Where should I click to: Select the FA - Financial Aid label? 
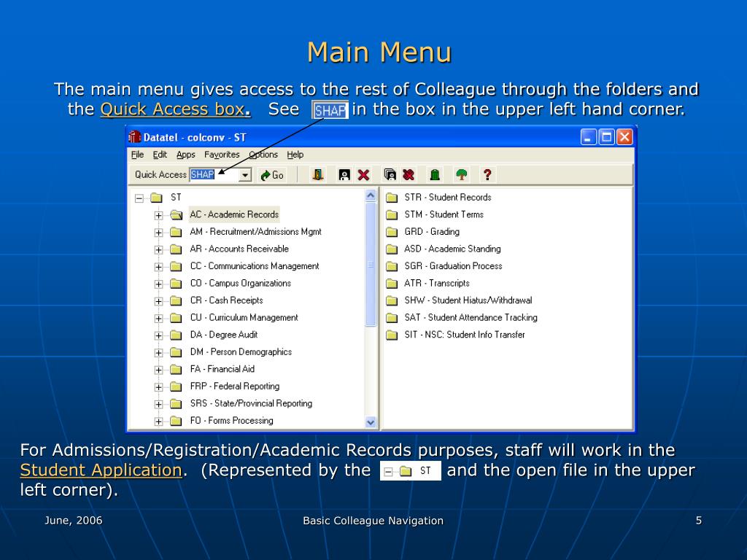[222, 369]
